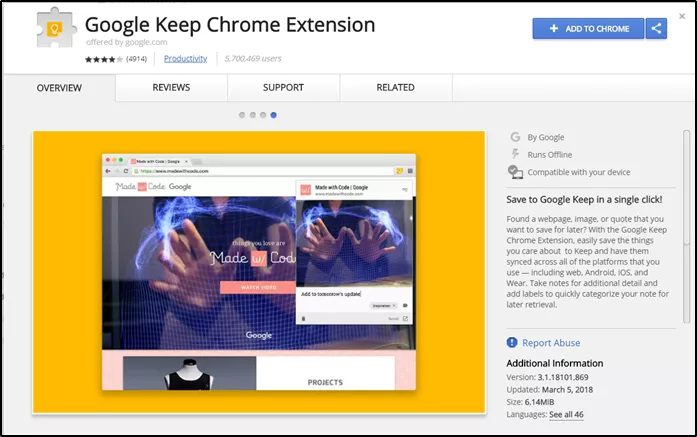Open the Support tab
Screen dimensions: 697x437
coord(283,88)
